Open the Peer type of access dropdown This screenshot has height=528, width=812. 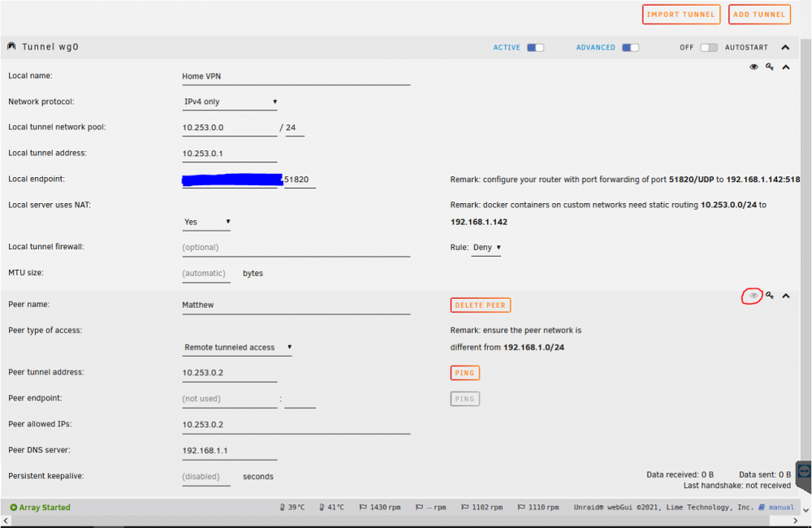(237, 347)
